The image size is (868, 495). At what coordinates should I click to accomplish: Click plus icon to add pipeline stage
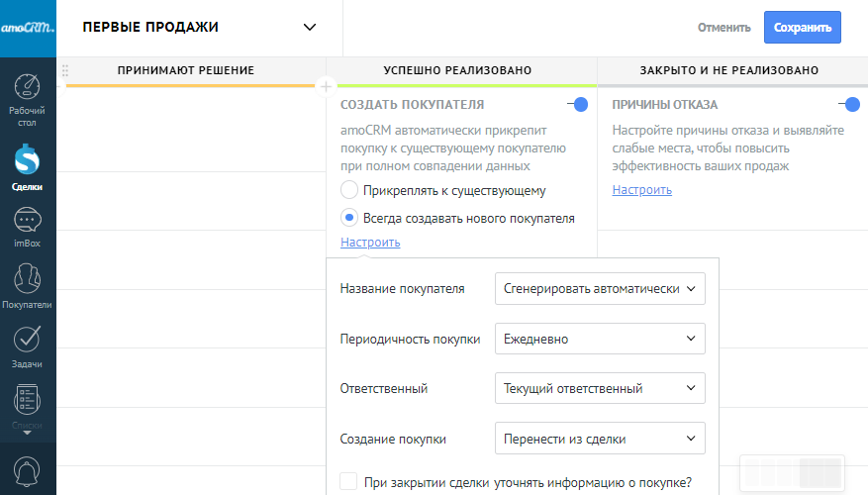pyautogui.click(x=326, y=86)
